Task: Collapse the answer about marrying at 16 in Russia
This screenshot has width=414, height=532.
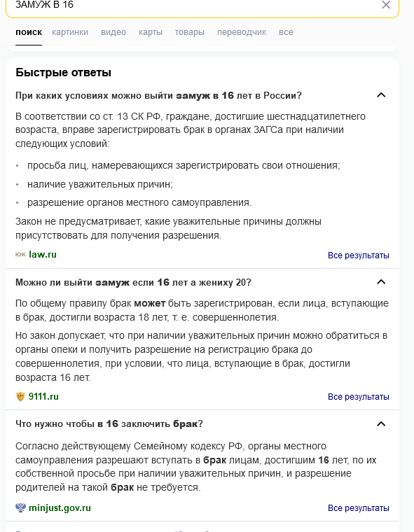Action: (x=381, y=95)
